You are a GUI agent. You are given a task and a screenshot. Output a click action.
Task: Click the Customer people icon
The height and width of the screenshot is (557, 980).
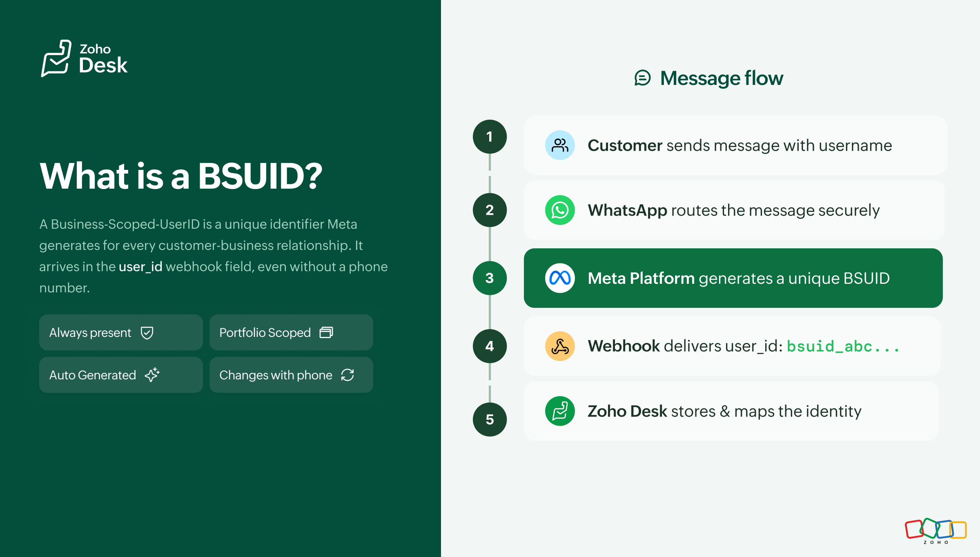click(560, 145)
